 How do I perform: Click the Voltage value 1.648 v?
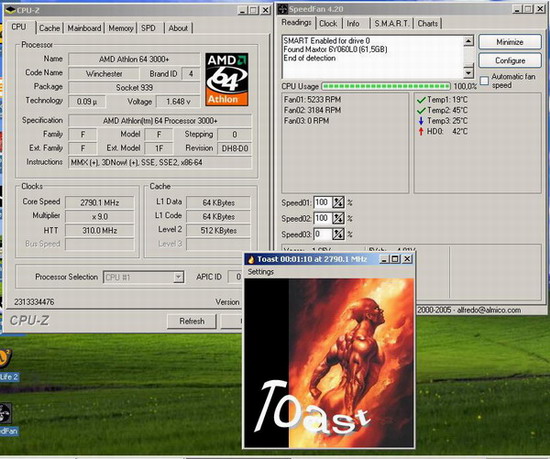point(178,102)
